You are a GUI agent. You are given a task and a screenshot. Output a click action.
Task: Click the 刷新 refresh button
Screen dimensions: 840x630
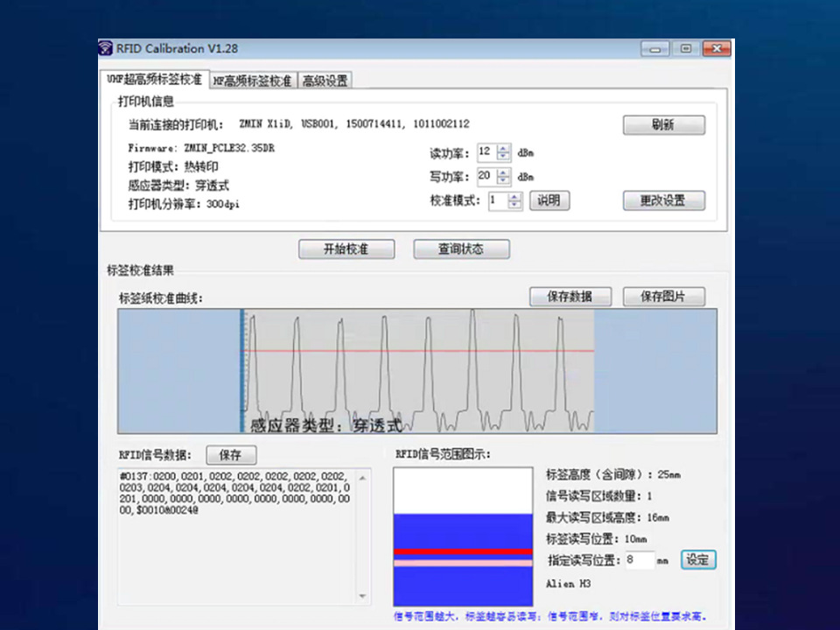tap(664, 125)
